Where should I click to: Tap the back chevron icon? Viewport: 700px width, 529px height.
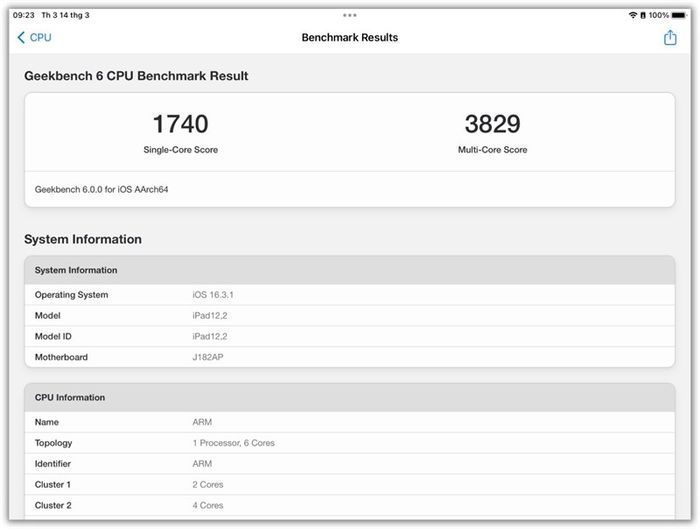[21, 37]
